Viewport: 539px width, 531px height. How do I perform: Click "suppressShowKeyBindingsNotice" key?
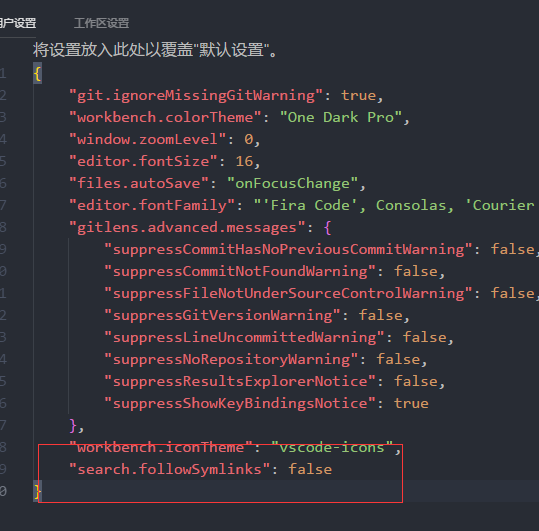[240, 403]
